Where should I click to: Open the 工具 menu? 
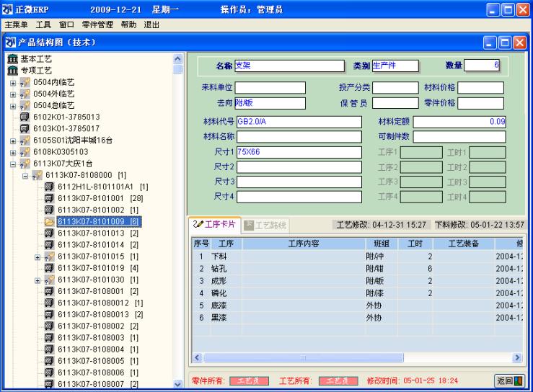[43, 24]
